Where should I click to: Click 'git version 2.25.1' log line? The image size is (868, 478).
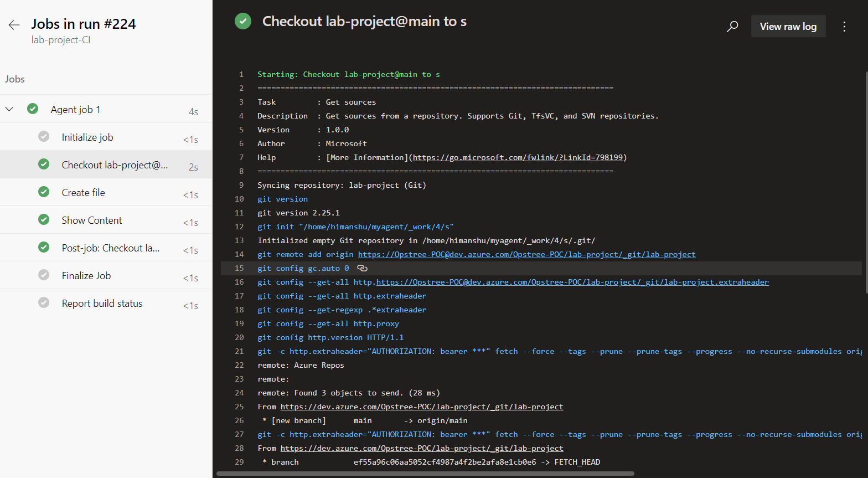click(298, 213)
